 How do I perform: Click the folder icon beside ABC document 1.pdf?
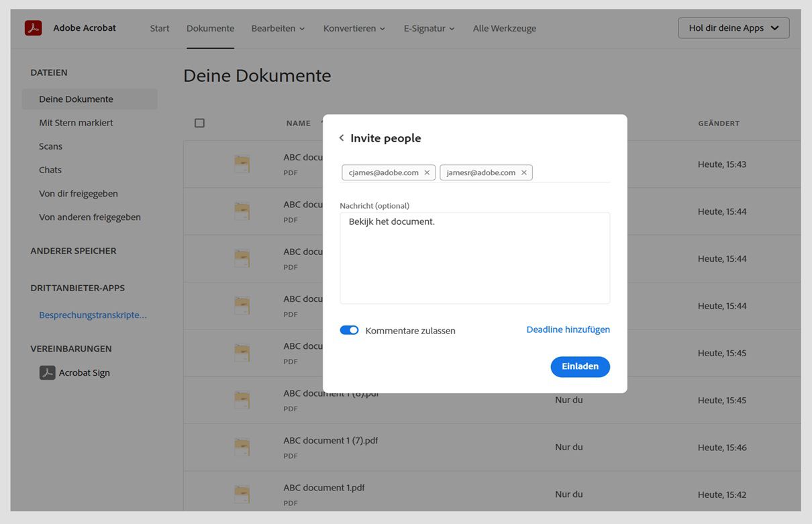pos(242,494)
